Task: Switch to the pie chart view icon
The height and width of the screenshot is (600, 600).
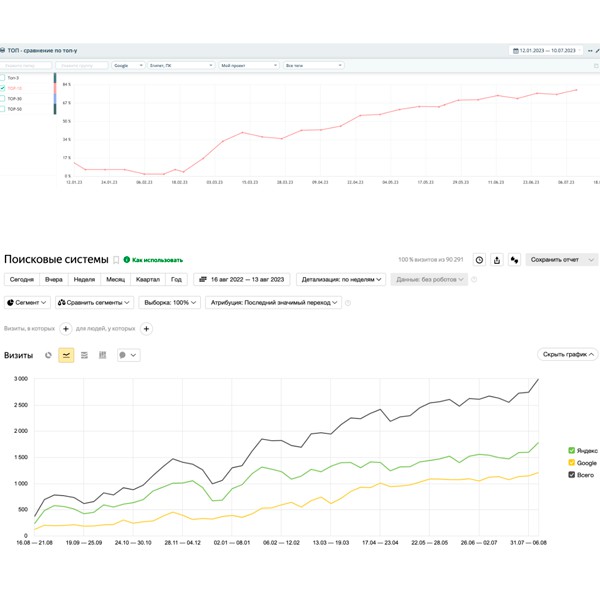Action: pos(48,355)
